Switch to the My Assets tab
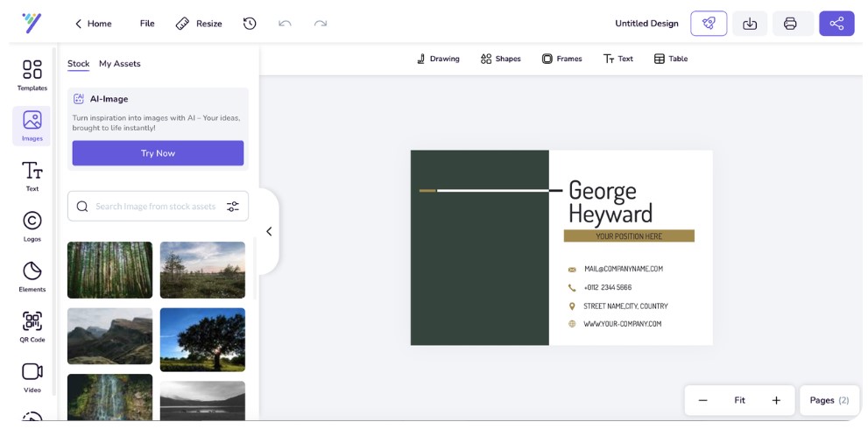The height and width of the screenshot is (429, 868). (120, 64)
